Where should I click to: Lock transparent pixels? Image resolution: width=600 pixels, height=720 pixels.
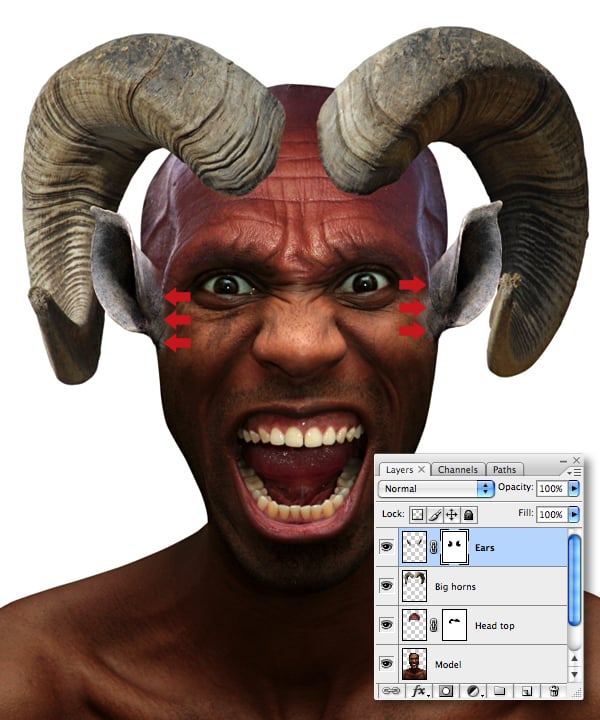(417, 515)
